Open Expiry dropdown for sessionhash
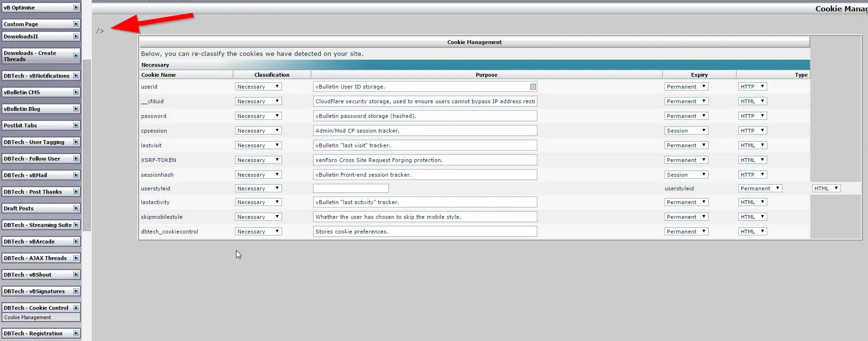Screen dimensions: 868x341 [x=686, y=175]
